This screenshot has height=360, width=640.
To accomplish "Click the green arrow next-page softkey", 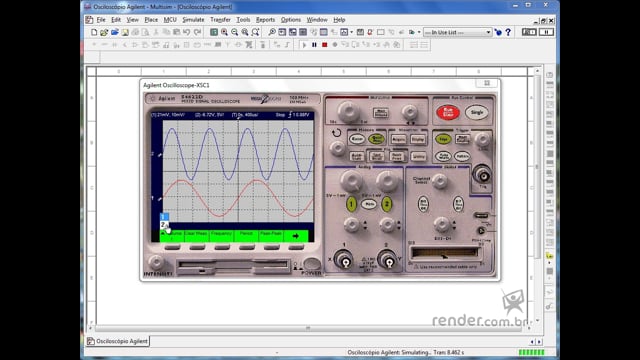I will coord(296,236).
